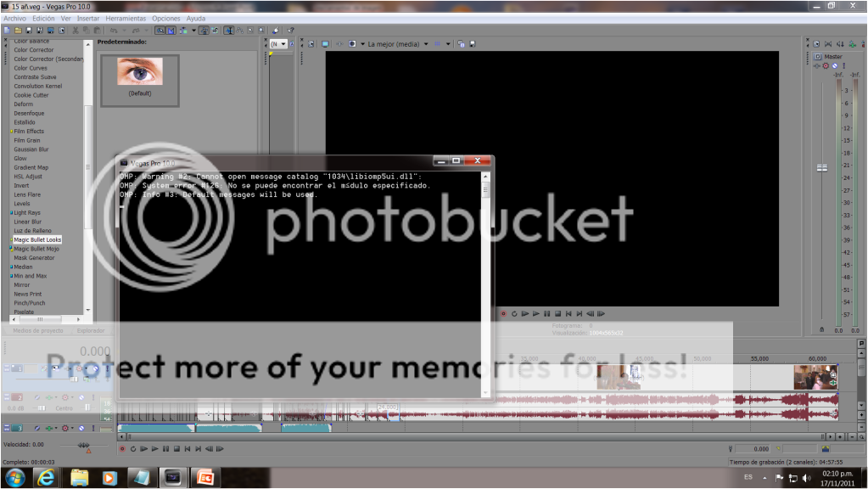The image size is (868, 489).
Task: Click the Velocidad rate slider
Action: pyautogui.click(x=84, y=445)
